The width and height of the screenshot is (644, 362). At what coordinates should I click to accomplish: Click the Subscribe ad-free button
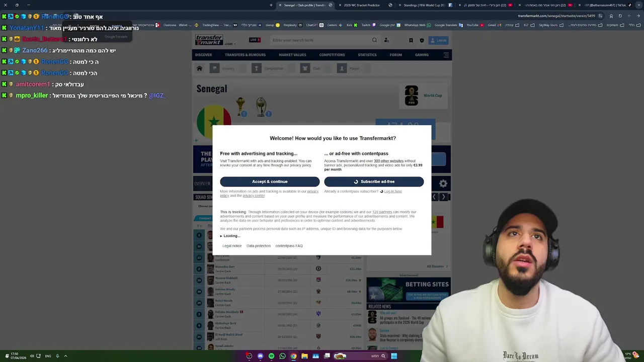(374, 182)
